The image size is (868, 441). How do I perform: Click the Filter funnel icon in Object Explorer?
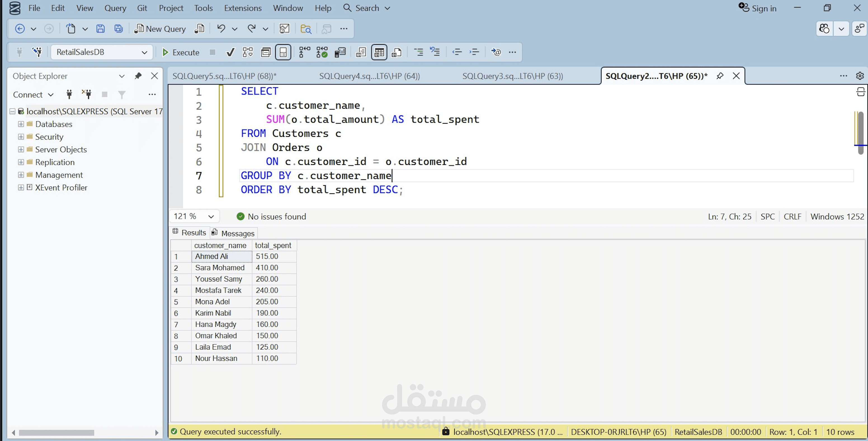click(x=122, y=95)
